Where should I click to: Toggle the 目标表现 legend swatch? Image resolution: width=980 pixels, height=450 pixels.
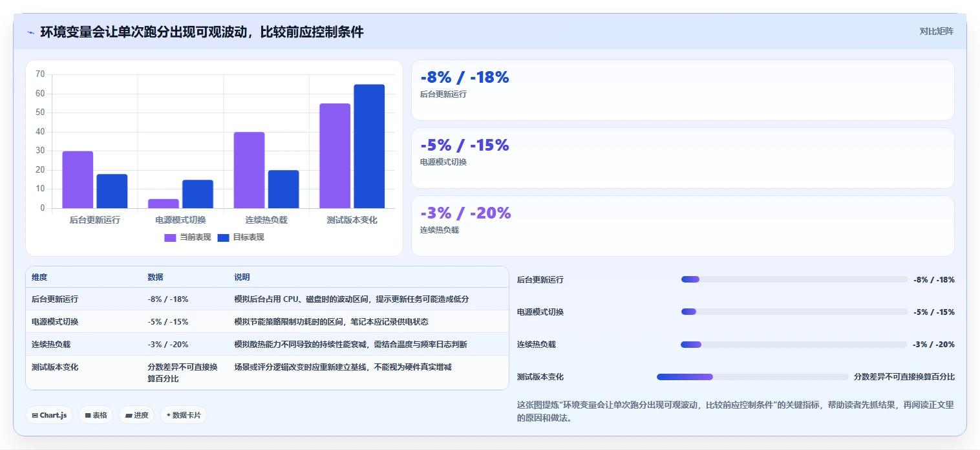click(x=223, y=237)
